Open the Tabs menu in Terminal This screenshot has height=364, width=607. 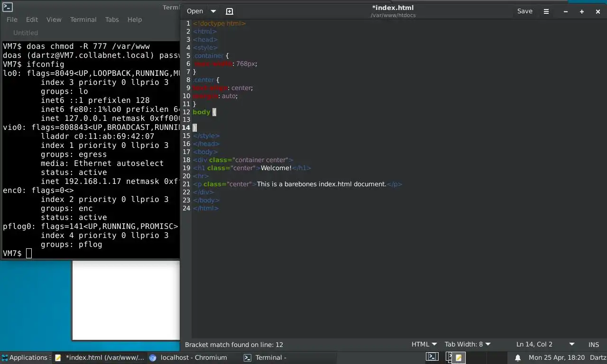[x=112, y=19]
